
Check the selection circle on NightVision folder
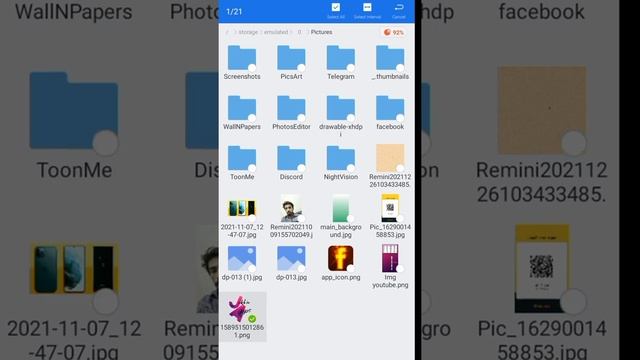tap(351, 169)
